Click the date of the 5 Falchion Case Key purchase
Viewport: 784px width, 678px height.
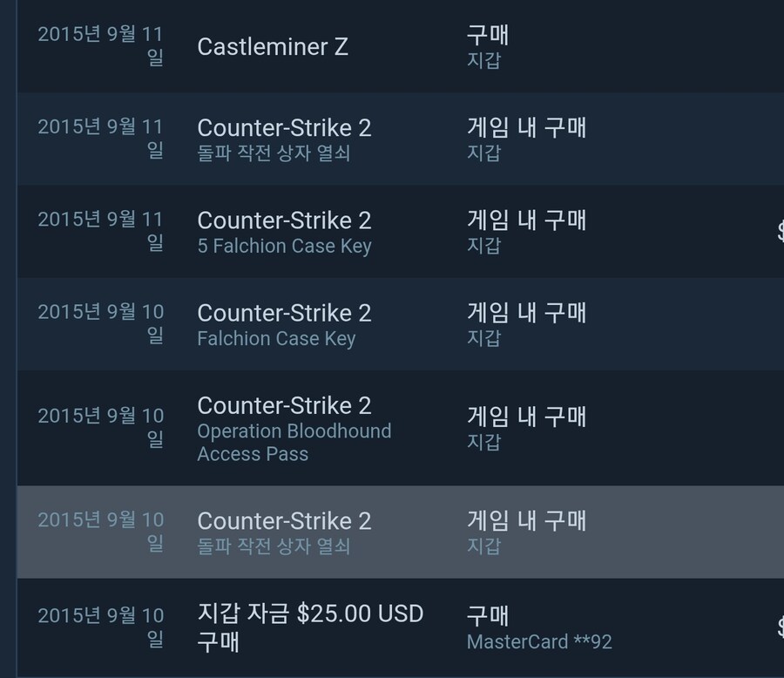pyautogui.click(x=100, y=231)
